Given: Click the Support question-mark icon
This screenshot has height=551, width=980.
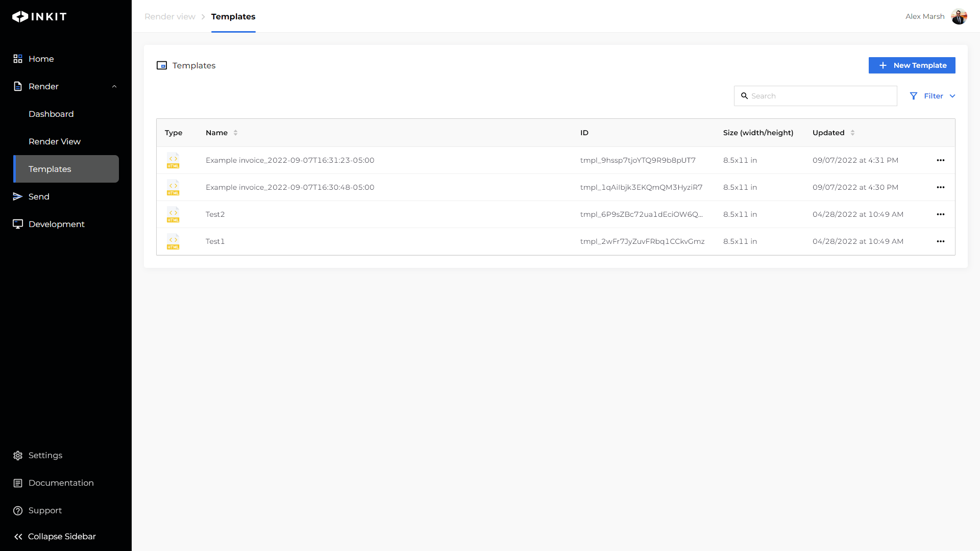Looking at the screenshot, I should pyautogui.click(x=18, y=510).
